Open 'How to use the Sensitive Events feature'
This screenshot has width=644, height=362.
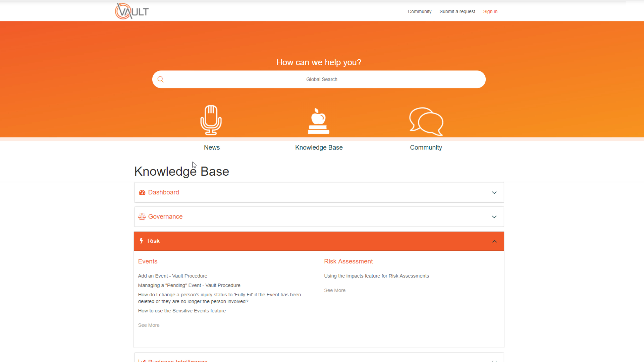point(182,311)
